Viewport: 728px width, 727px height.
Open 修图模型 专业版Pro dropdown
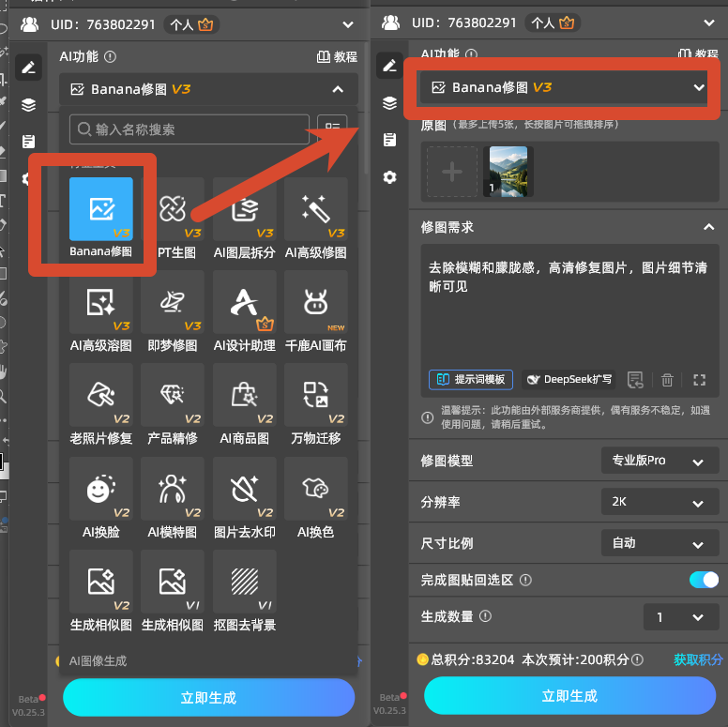coord(660,461)
